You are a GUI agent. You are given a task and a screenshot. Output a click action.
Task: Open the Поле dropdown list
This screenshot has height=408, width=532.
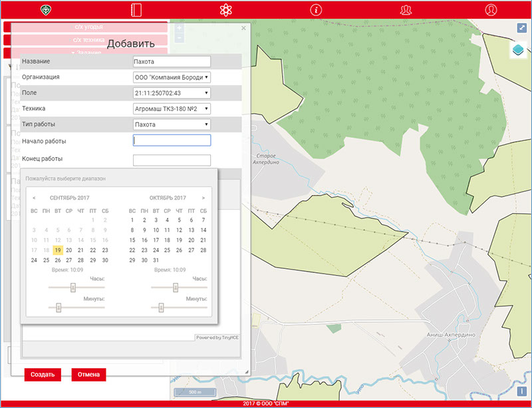click(x=172, y=93)
